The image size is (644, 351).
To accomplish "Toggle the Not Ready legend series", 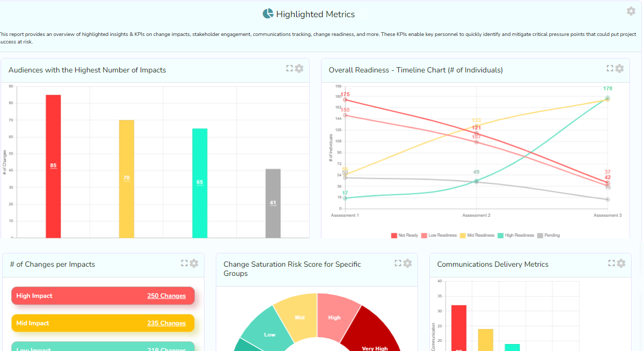I will [x=405, y=235].
